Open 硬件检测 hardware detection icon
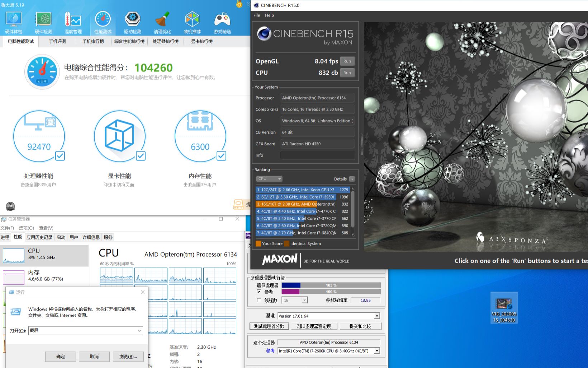This screenshot has width=588, height=368. coord(43,22)
